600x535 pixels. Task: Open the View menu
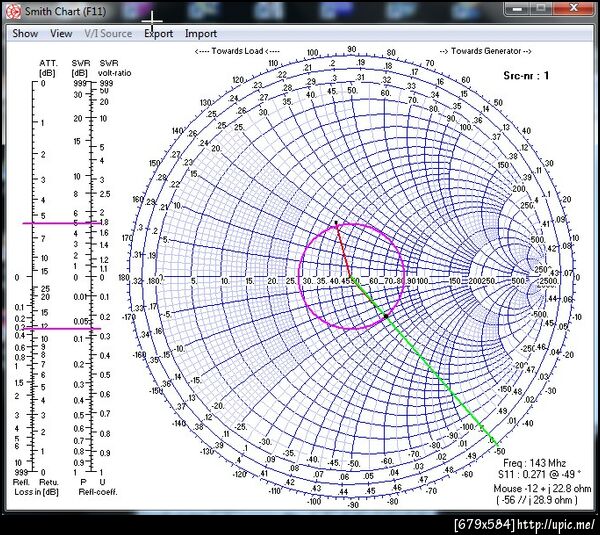pyautogui.click(x=61, y=34)
